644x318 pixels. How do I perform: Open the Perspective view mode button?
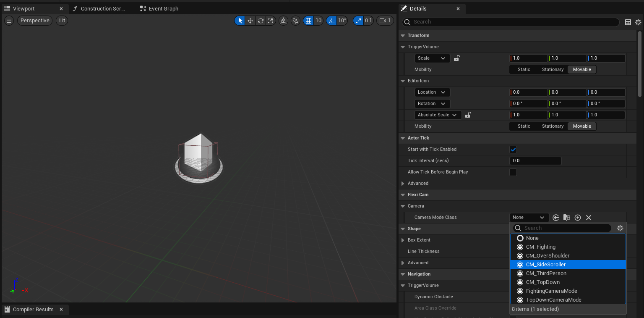pyautogui.click(x=35, y=21)
